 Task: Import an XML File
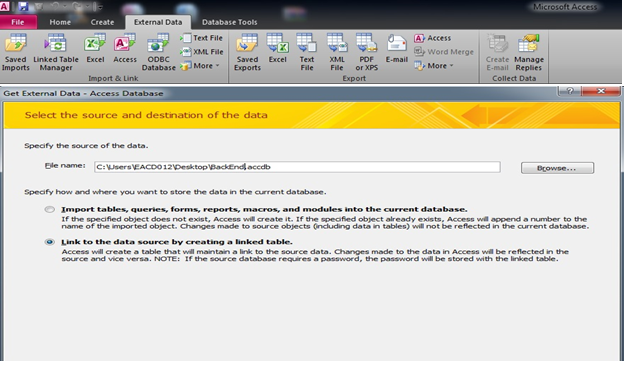(x=201, y=52)
